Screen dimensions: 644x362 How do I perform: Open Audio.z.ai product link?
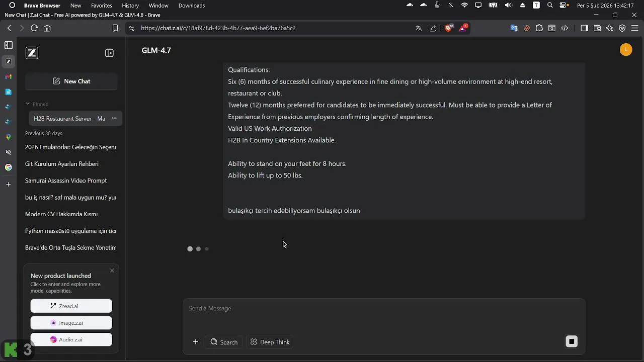tap(71, 339)
